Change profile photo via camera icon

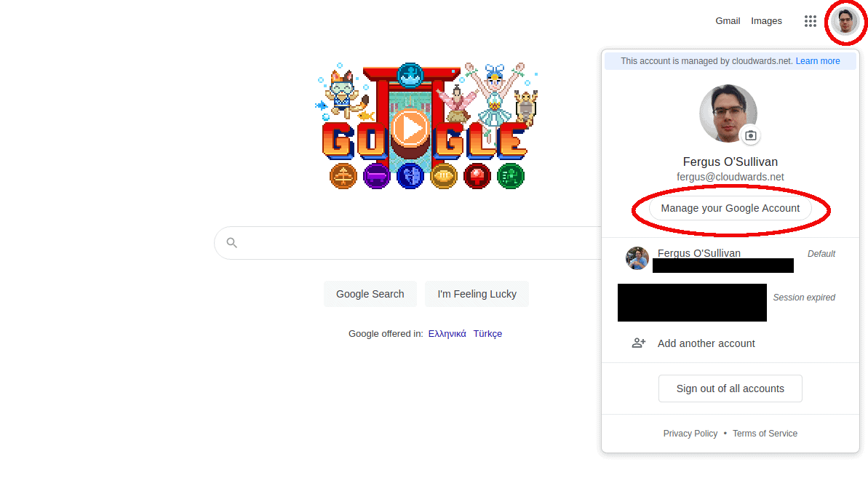751,135
